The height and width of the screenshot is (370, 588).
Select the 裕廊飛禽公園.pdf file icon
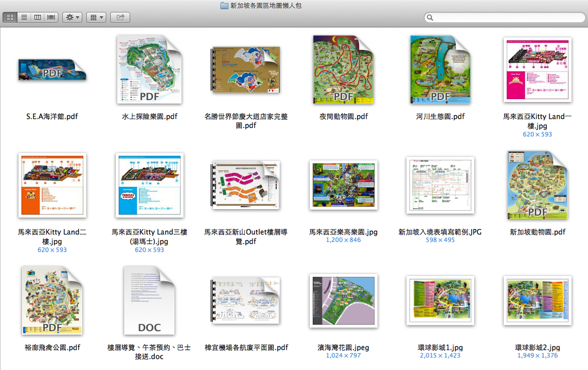52,301
